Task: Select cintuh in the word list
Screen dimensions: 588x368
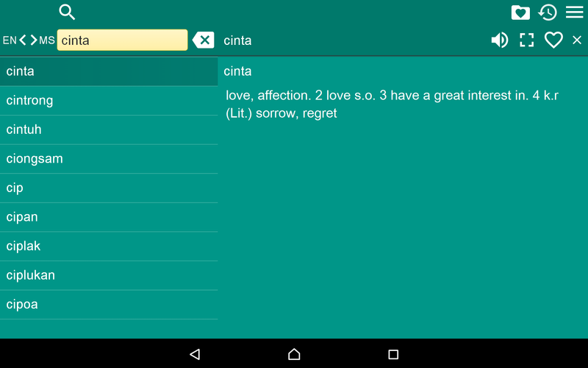Action: click(109, 130)
